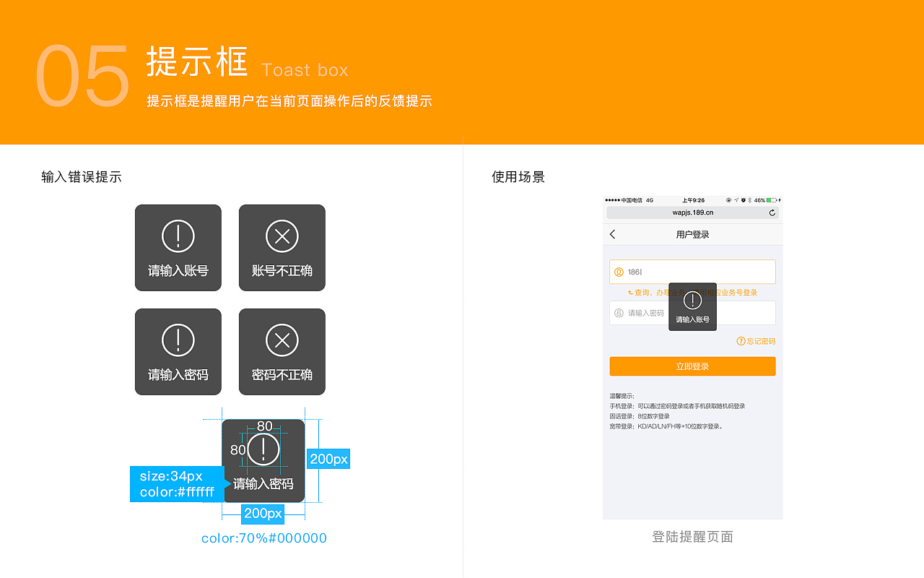
Task: Click the back chevron on the 用户登录 page
Action: pyautogui.click(x=612, y=234)
